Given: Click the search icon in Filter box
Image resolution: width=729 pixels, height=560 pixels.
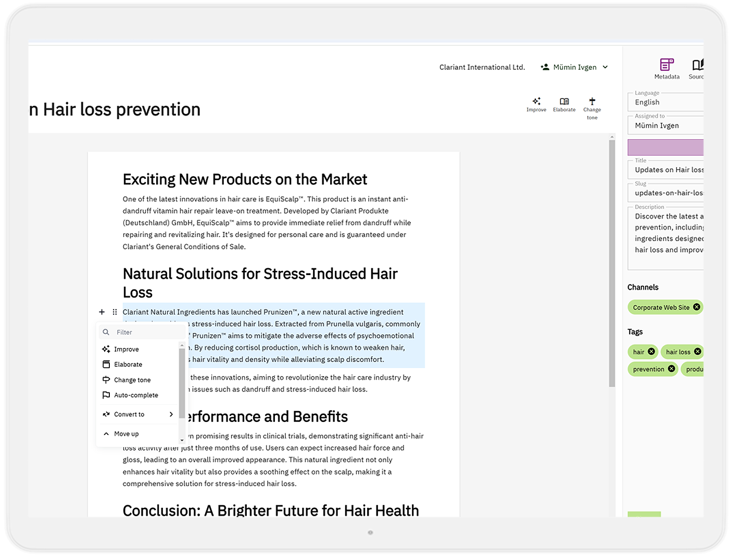Looking at the screenshot, I should (106, 332).
